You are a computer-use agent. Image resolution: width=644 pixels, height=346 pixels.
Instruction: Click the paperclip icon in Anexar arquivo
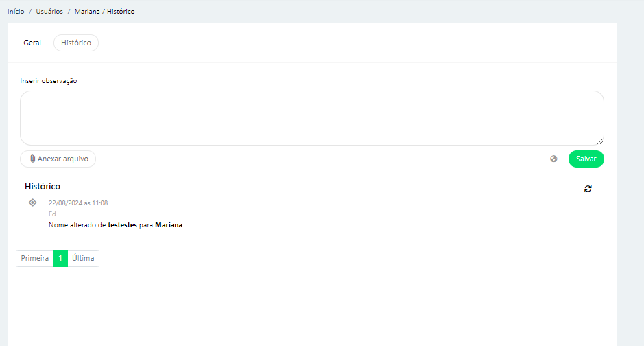(x=32, y=159)
